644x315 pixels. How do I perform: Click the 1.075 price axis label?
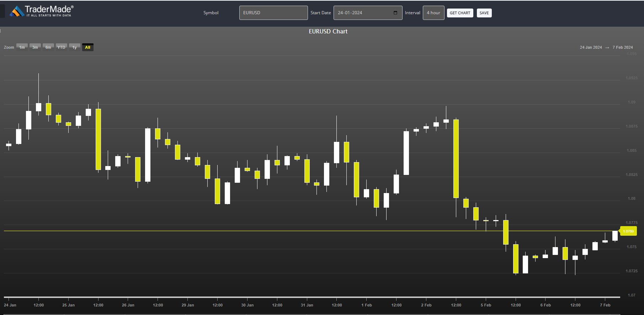point(632,247)
